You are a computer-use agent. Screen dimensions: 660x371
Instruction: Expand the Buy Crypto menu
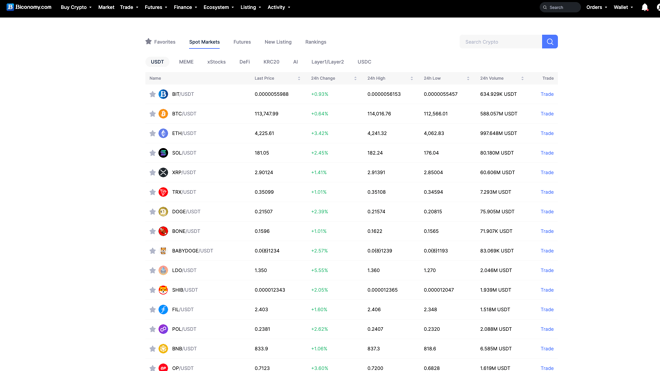tap(76, 7)
